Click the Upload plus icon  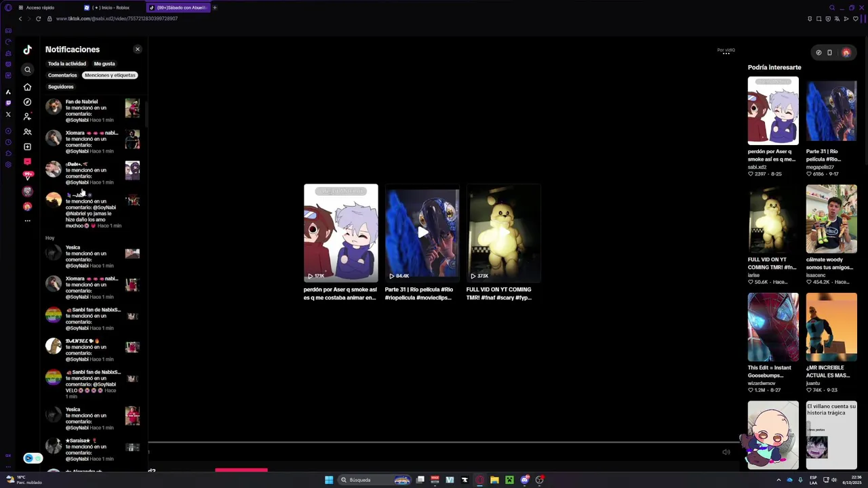pos(27,146)
